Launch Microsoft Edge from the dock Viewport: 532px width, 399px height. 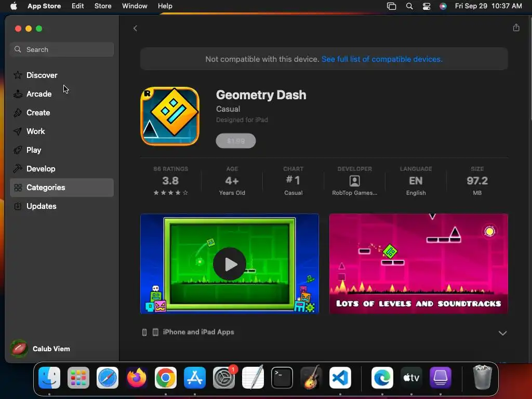coord(382,378)
